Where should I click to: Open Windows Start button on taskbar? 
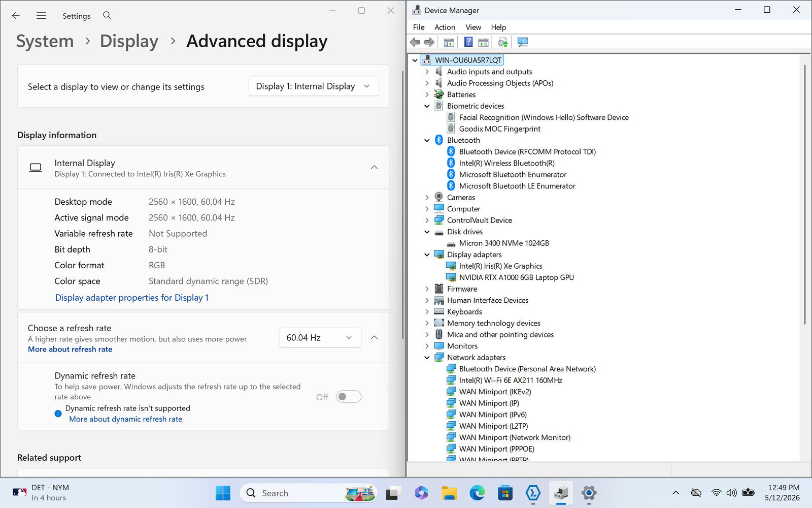(223, 493)
